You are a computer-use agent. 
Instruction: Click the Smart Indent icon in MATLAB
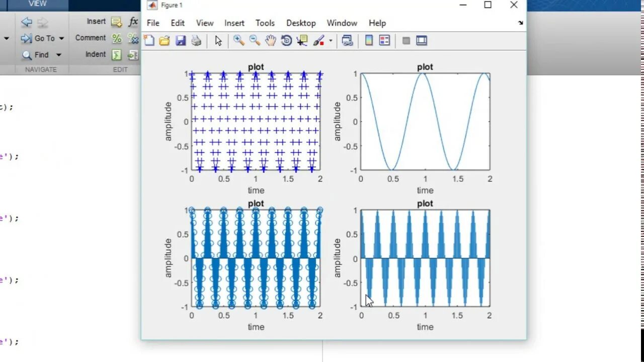[116, 55]
